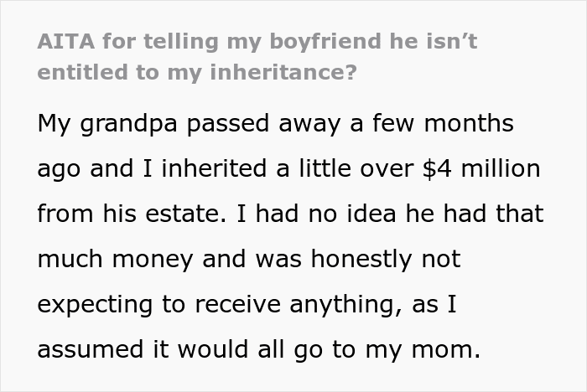Screen dimensions: 587x392
Task: Click the word "assumed" in the last line
Action: click(91, 349)
